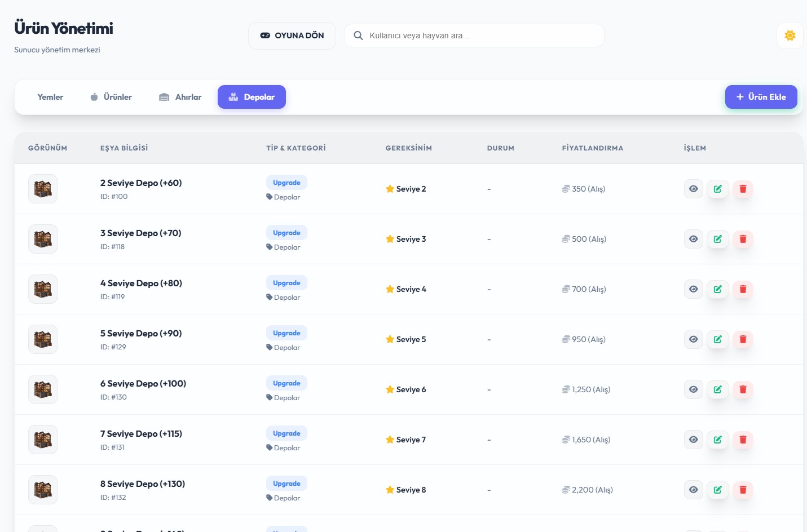Screen dimensions: 807x532
Task: Delete the 8 Seviye Depo (+130) item
Action: coord(743,490)
